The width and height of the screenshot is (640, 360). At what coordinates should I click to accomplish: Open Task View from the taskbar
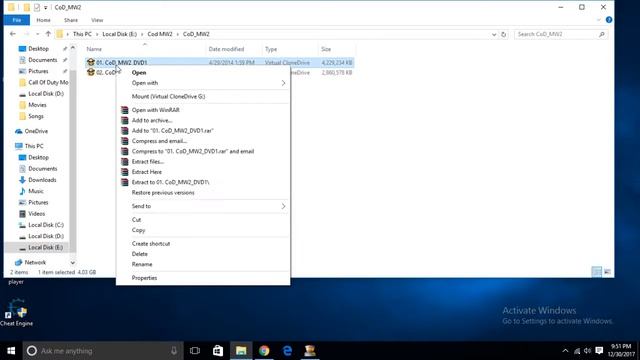(195, 351)
